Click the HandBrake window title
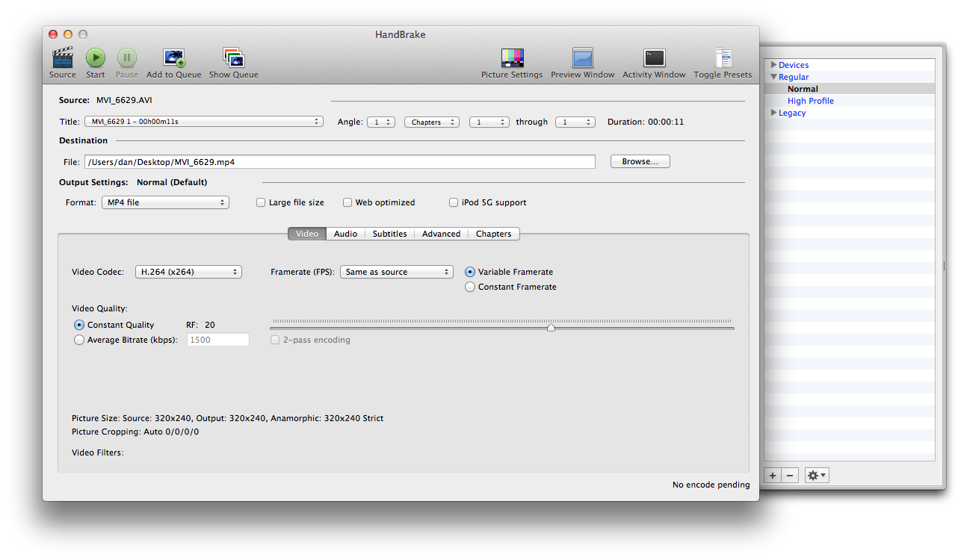The width and height of the screenshot is (958, 560). [x=401, y=34]
